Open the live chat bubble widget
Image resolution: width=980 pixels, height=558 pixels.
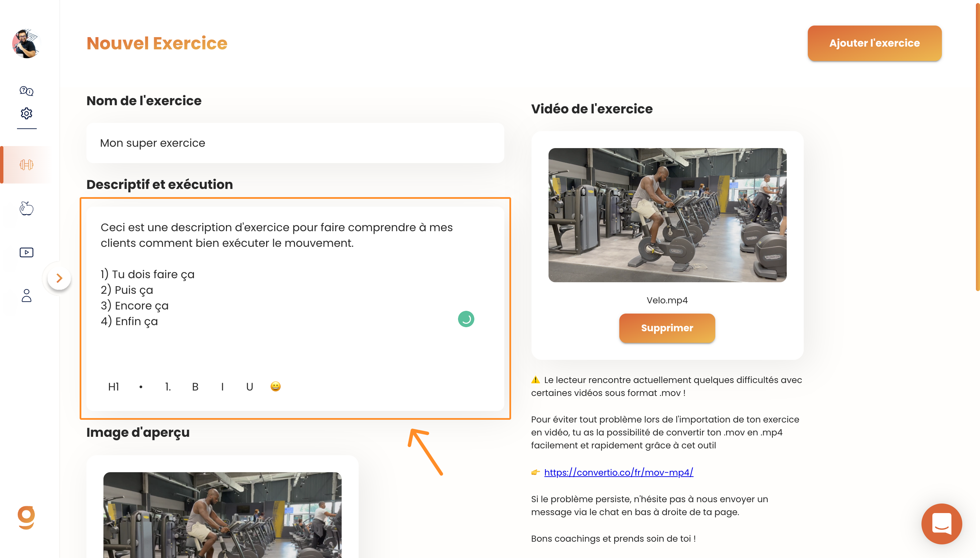pyautogui.click(x=941, y=524)
